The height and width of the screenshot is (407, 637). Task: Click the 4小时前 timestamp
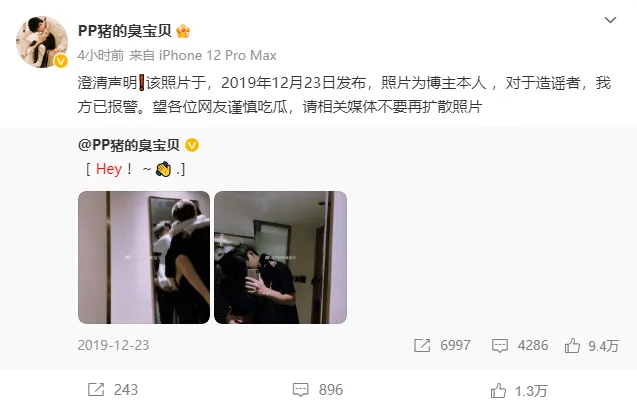click(100, 55)
